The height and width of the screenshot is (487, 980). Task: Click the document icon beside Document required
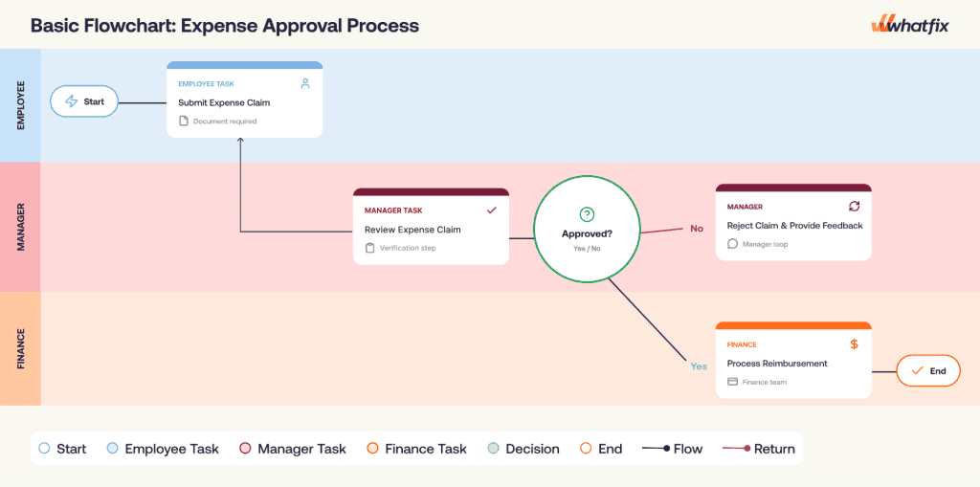click(184, 122)
